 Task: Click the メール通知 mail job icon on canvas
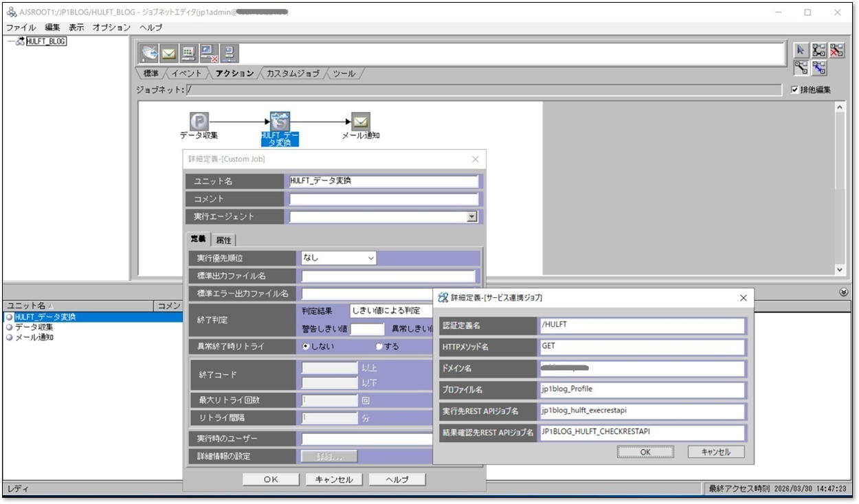tap(360, 122)
